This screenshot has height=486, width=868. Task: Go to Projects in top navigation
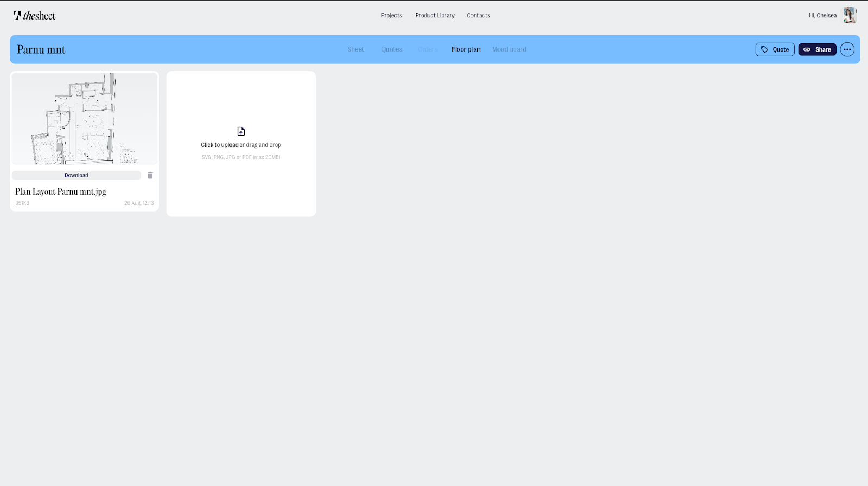(x=392, y=15)
